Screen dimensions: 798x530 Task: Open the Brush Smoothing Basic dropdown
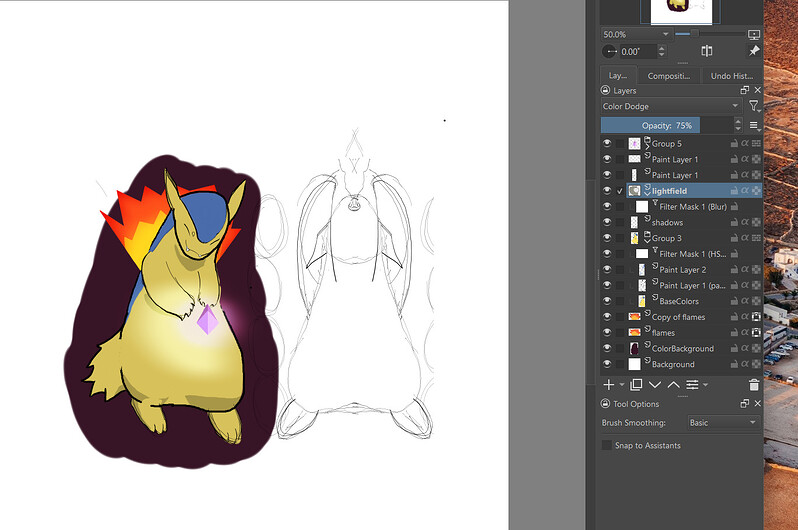pos(723,423)
